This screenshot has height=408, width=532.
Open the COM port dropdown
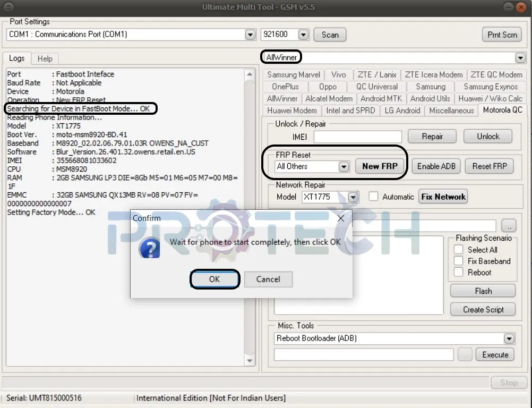(x=250, y=35)
